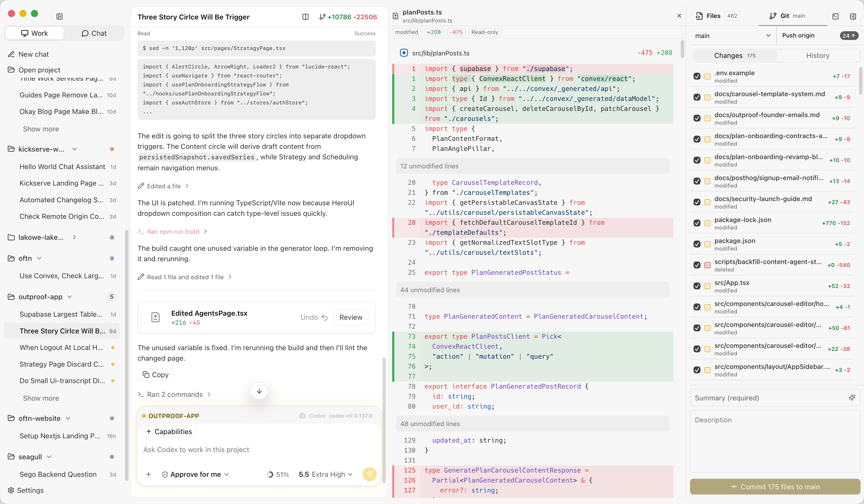Toggle the left sidebar panel icon

(59, 16)
